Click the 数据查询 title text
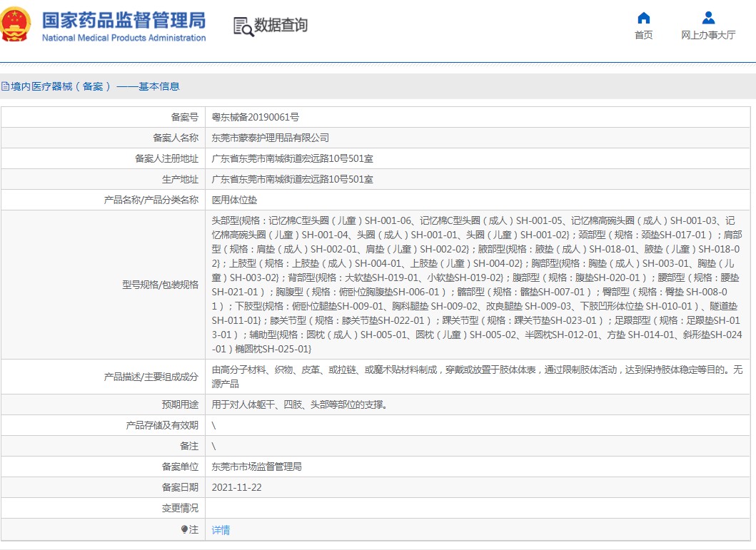The image size is (756, 550). [281, 25]
